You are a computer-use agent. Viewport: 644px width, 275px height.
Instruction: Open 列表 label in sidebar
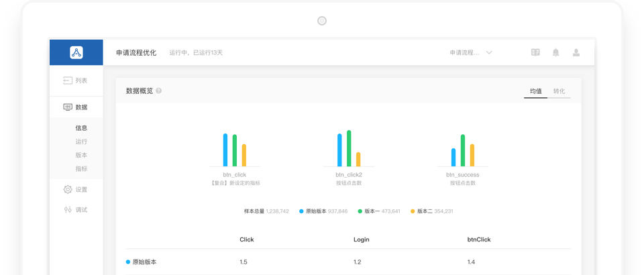click(x=81, y=81)
